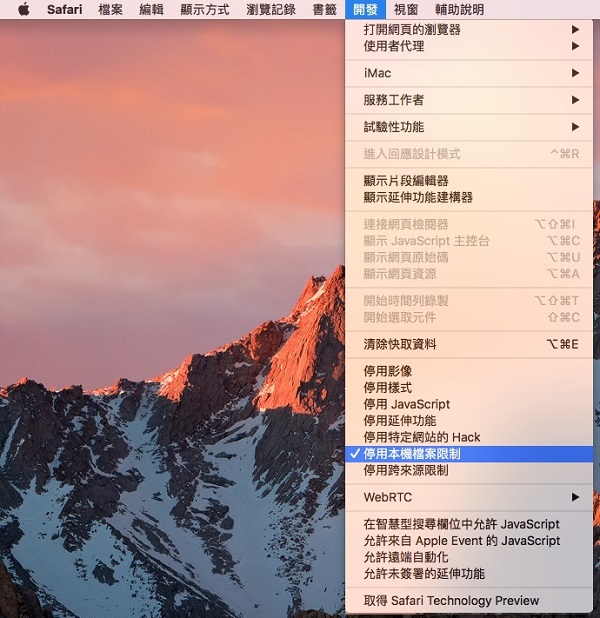Enable 允許遠端自動化
Screen dimensions: 600x618
click(469, 557)
